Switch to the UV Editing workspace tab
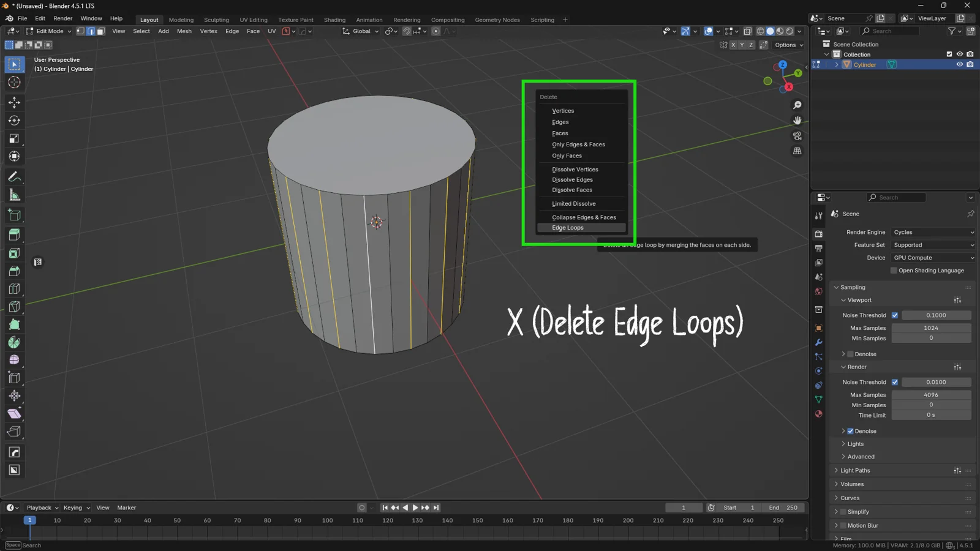The height and width of the screenshot is (551, 980). click(x=254, y=20)
